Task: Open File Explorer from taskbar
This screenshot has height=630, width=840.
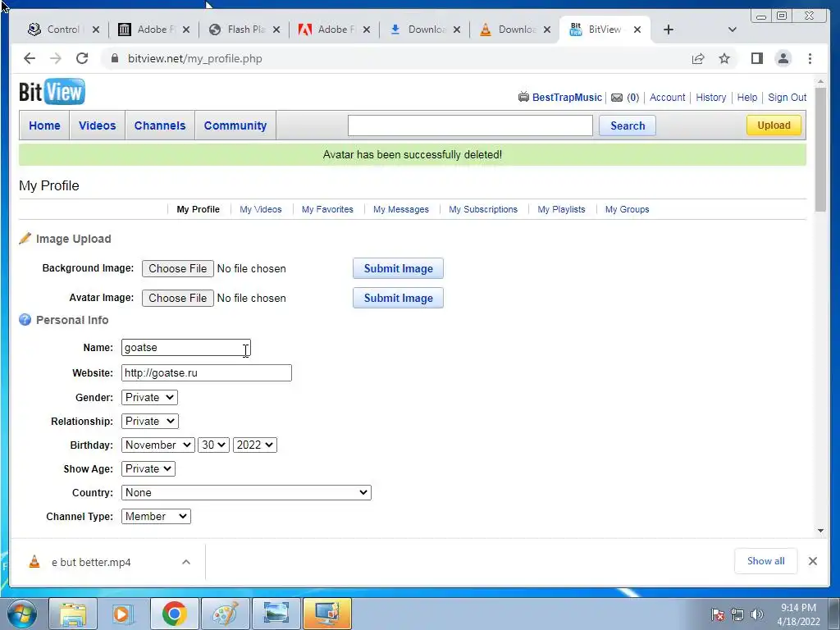Action: tap(73, 614)
